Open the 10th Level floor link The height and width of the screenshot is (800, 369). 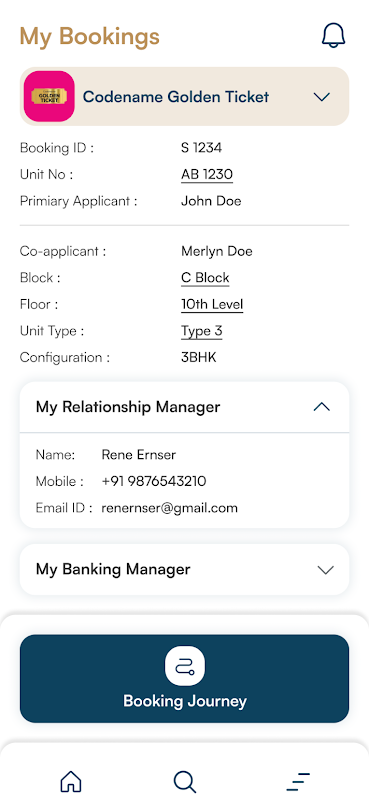(x=212, y=305)
